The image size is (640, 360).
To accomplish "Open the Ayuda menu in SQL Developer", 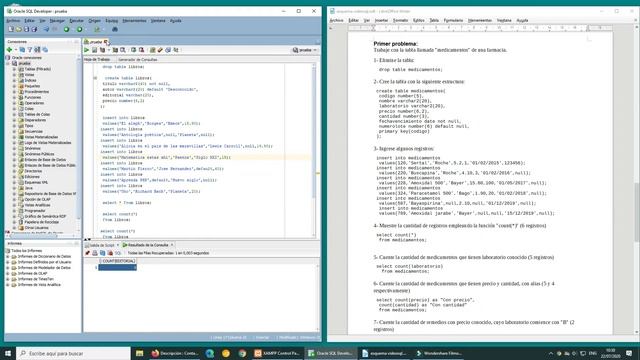I will [x=176, y=20].
